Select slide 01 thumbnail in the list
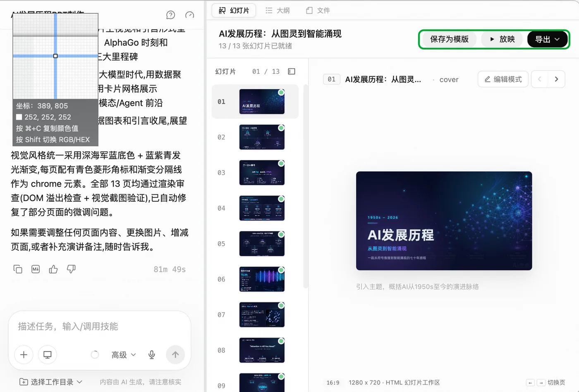579x392 pixels. point(262,102)
